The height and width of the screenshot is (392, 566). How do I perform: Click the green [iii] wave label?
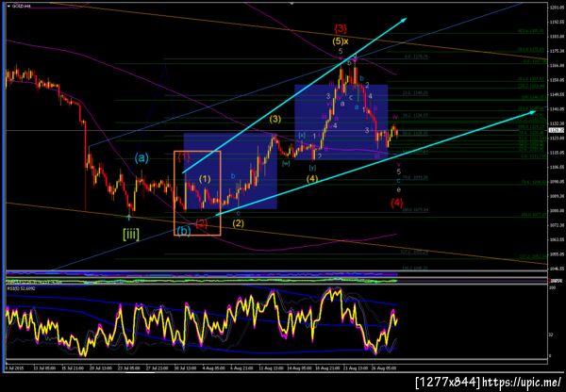point(131,235)
